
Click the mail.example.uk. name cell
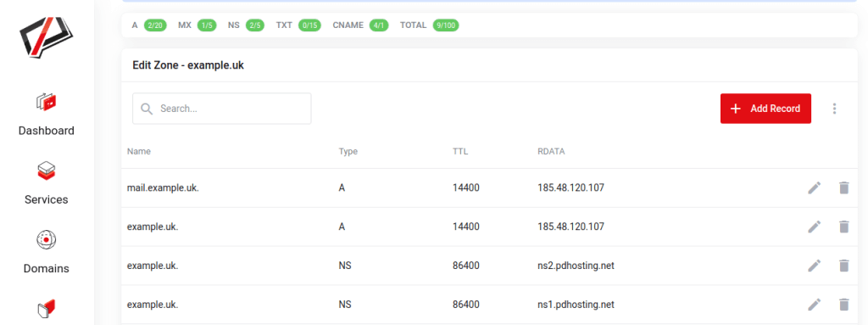163,188
